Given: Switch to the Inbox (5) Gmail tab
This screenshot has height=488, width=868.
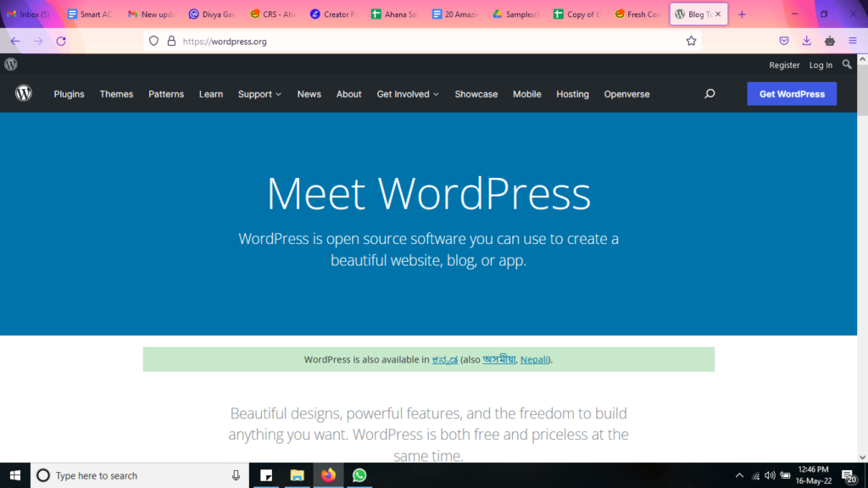Looking at the screenshot, I should click(29, 14).
